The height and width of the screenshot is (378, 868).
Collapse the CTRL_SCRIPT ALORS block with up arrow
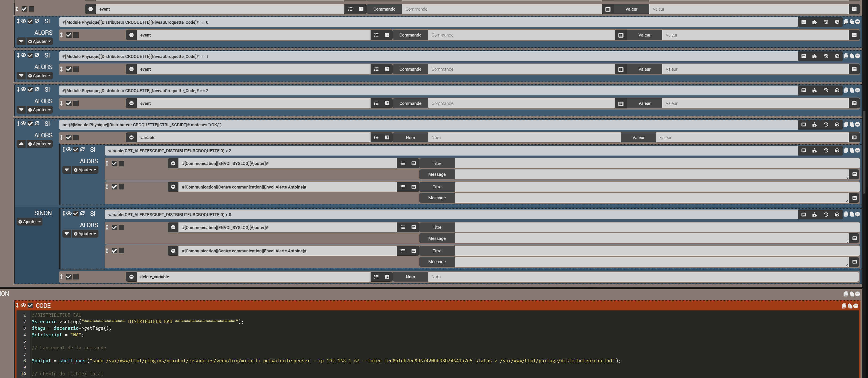click(x=21, y=144)
